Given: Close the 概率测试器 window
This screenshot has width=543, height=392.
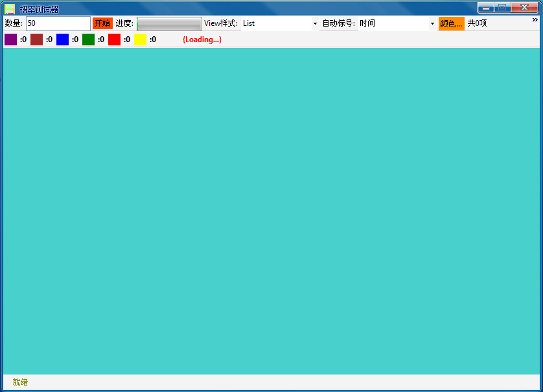Looking at the screenshot, I should [524, 7].
